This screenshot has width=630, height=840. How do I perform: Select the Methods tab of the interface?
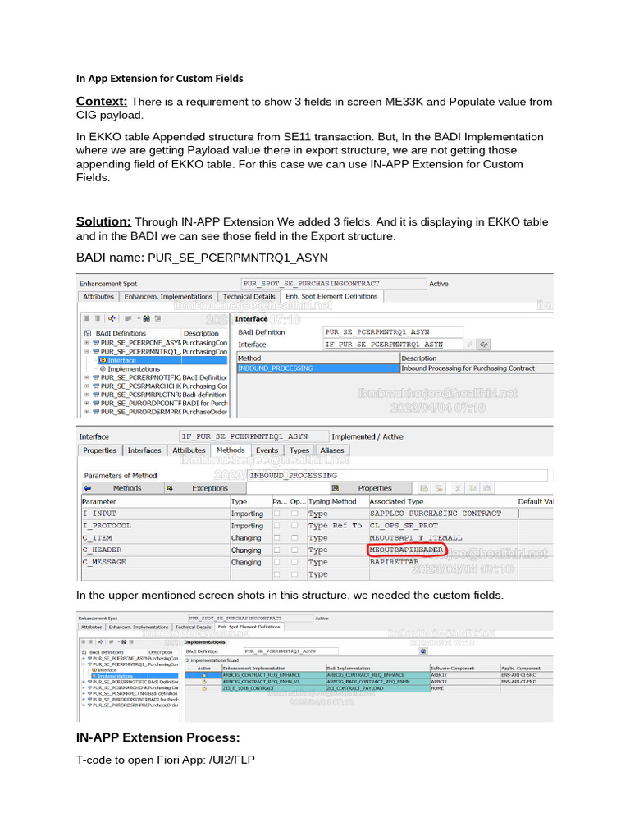[231, 450]
